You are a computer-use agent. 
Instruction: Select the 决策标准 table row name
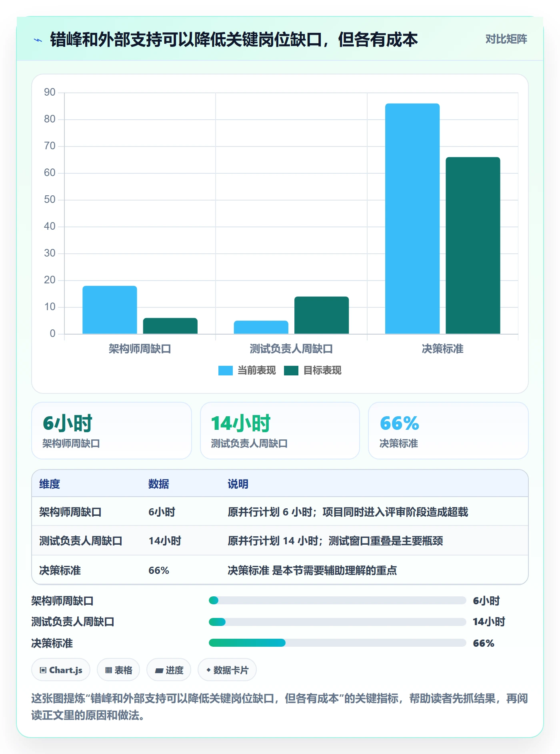pos(60,570)
